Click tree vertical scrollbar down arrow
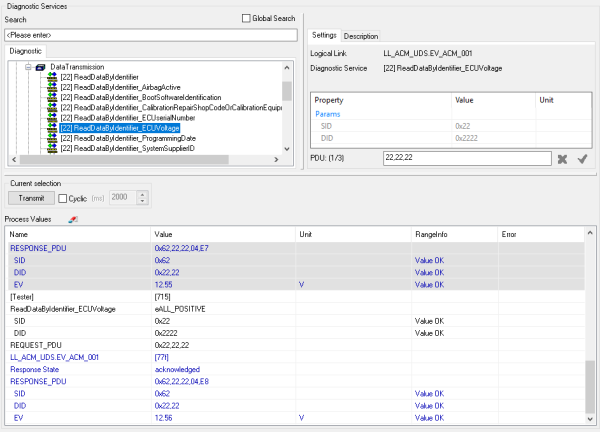600x432 pixels. [287, 149]
